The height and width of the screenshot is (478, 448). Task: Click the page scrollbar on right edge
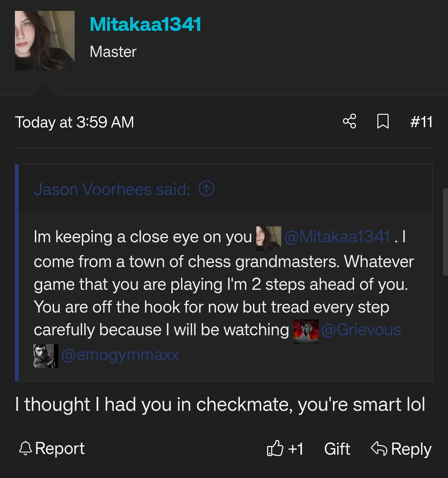coord(445,232)
